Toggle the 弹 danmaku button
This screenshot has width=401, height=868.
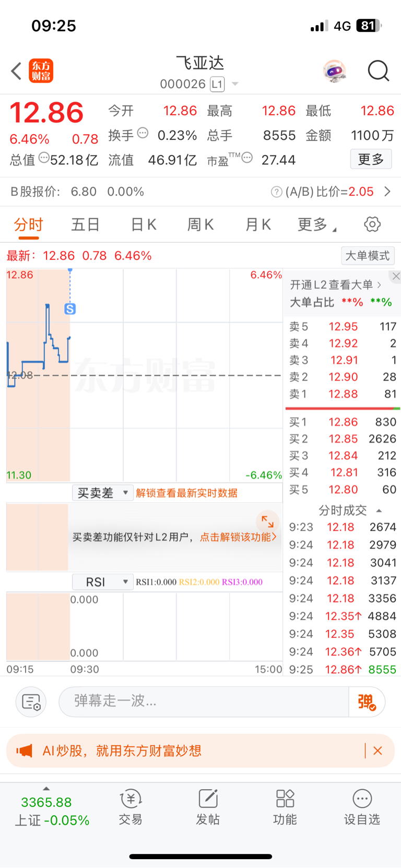(367, 702)
